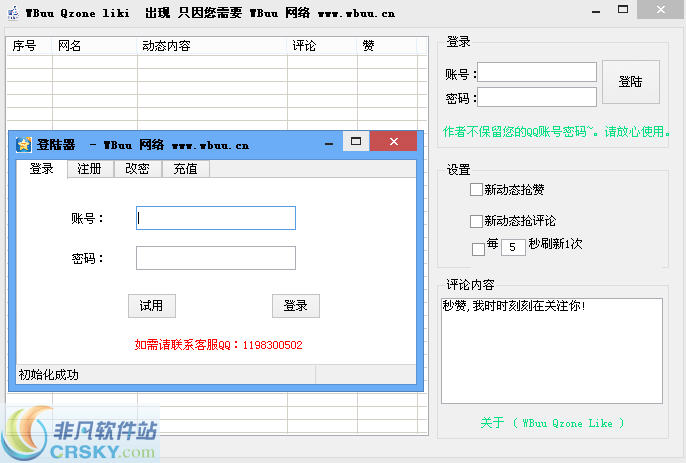Viewport: 686px width, 463px height.
Task: Focus the 账号 field in the login dialog
Action: tap(216, 218)
